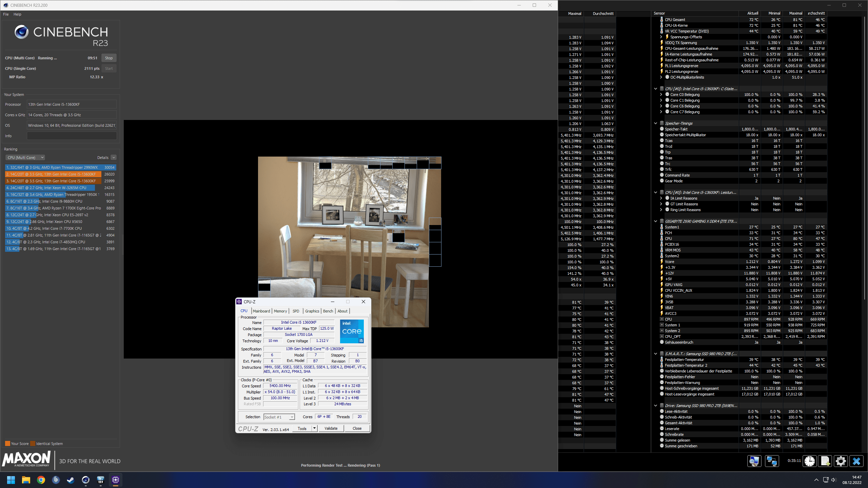
Task: Open About tab in CPU-Z
Action: pos(342,311)
